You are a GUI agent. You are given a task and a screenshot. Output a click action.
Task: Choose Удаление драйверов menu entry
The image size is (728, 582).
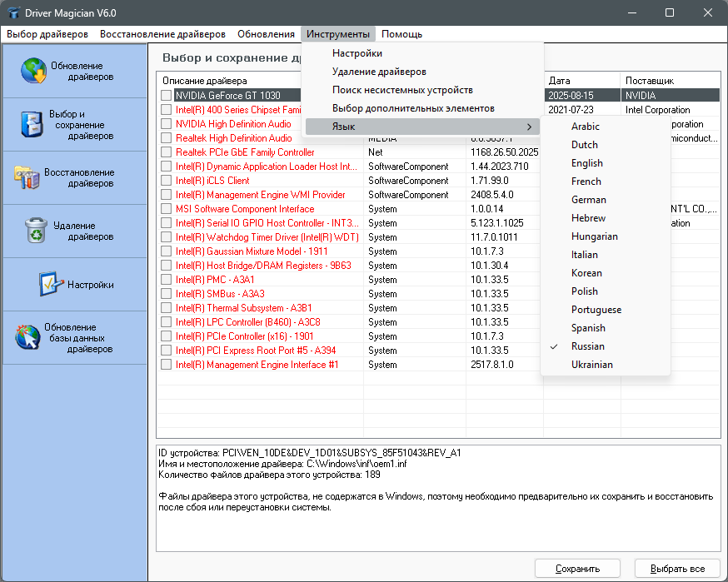click(x=422, y=72)
